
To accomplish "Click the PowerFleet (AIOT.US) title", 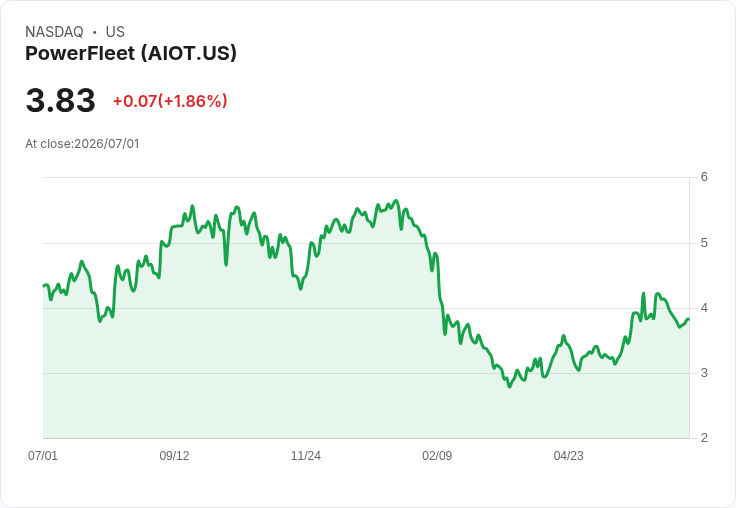I will [x=131, y=53].
